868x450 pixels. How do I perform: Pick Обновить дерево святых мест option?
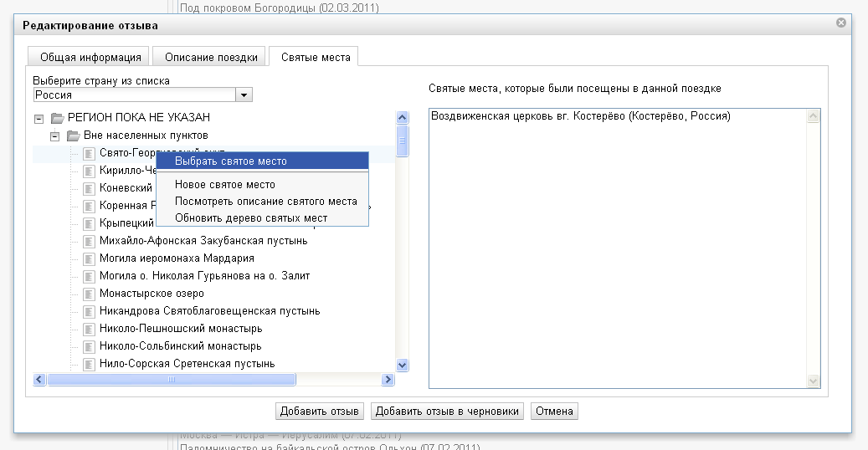251,218
